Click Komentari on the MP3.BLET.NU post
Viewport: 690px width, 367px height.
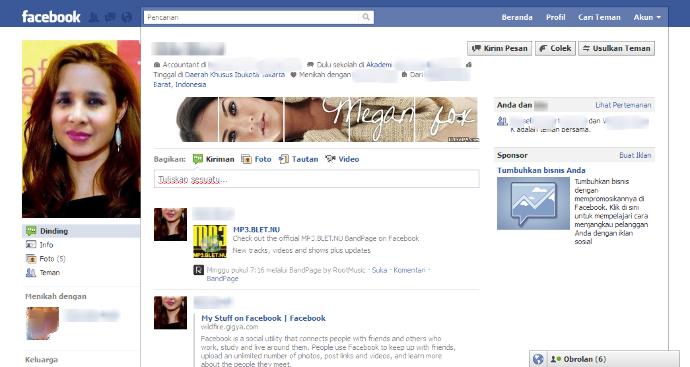pyautogui.click(x=409, y=270)
